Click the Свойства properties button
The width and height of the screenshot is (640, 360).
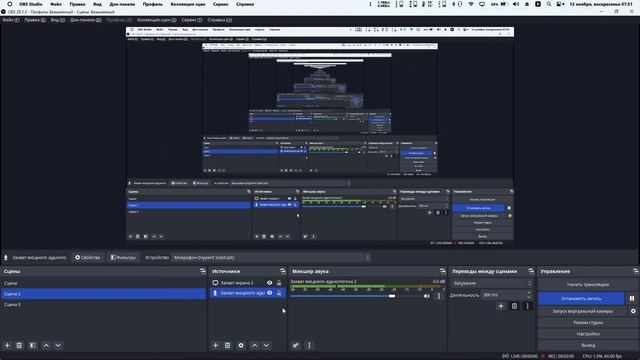coord(87,258)
